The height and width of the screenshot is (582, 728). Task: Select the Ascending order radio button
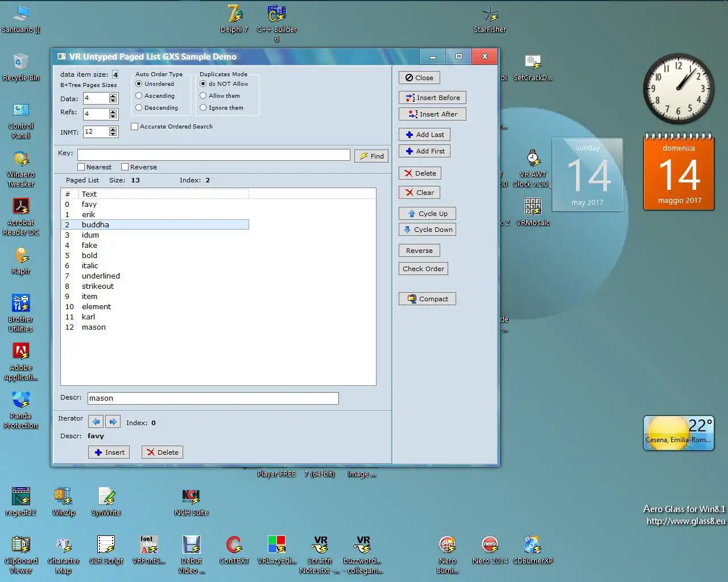point(139,95)
